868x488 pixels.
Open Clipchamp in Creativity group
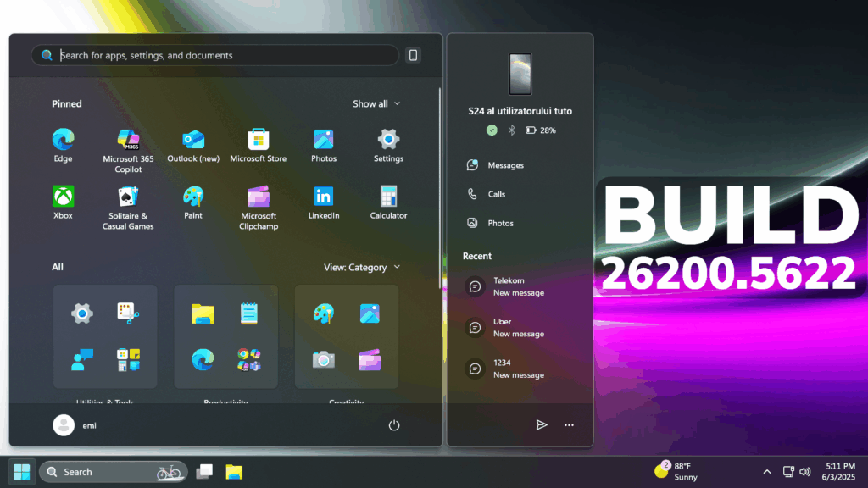coord(370,360)
